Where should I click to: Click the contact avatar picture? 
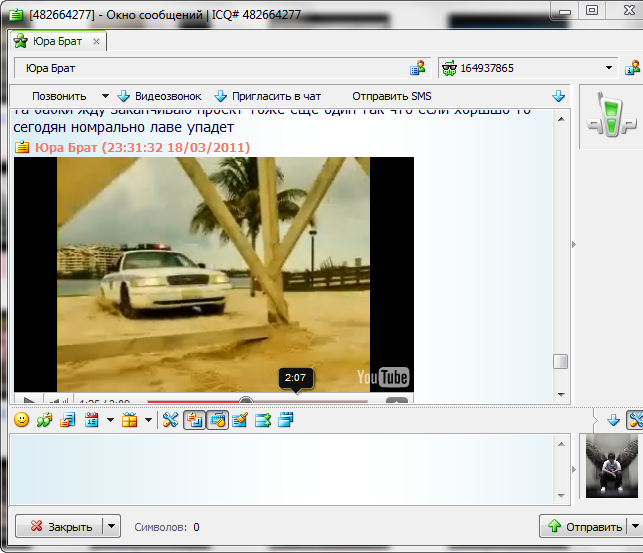click(x=611, y=466)
